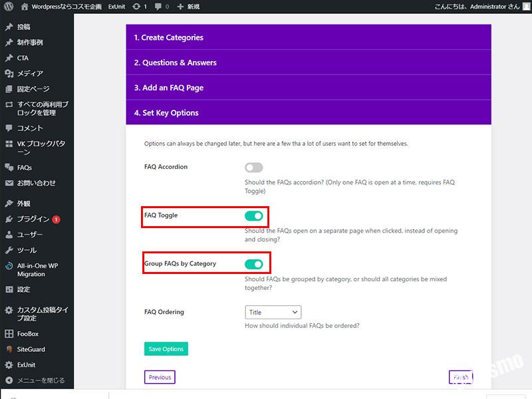Click the Previous button

coord(160,377)
